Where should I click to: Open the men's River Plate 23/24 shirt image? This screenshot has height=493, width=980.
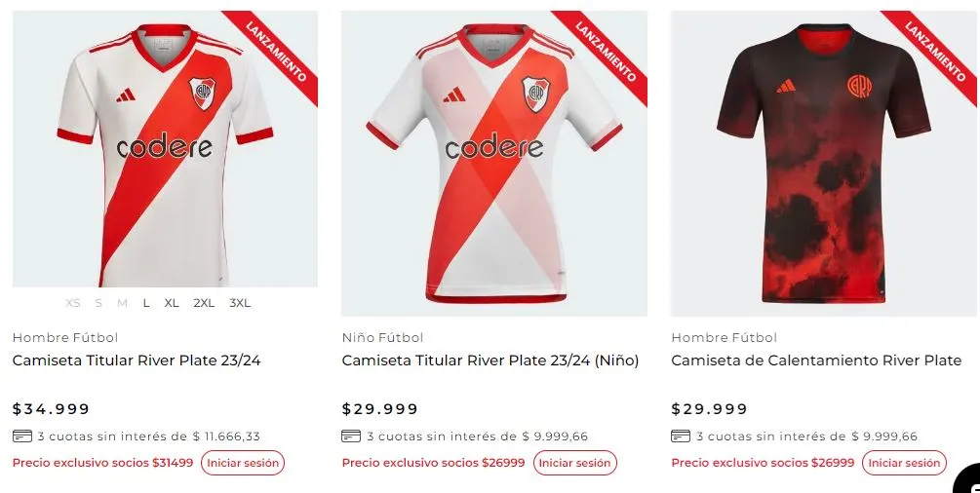(x=165, y=149)
